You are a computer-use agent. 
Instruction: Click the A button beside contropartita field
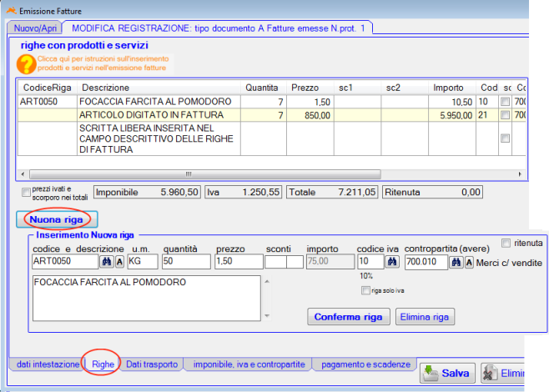(469, 262)
